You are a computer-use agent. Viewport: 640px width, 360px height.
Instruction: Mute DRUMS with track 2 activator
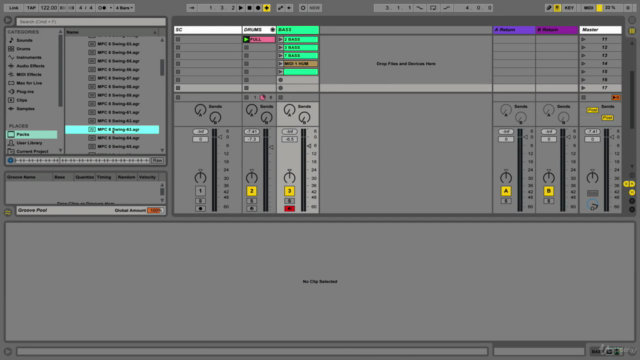pyautogui.click(x=251, y=191)
